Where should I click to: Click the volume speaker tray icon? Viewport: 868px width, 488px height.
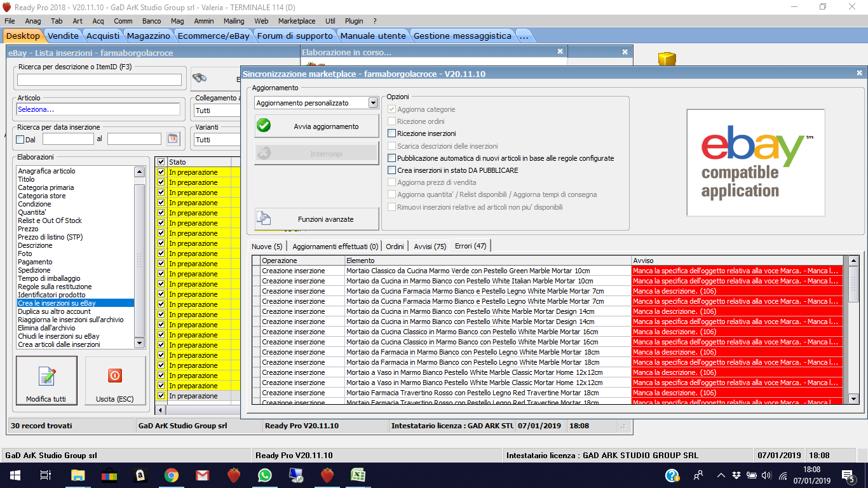(x=766, y=475)
